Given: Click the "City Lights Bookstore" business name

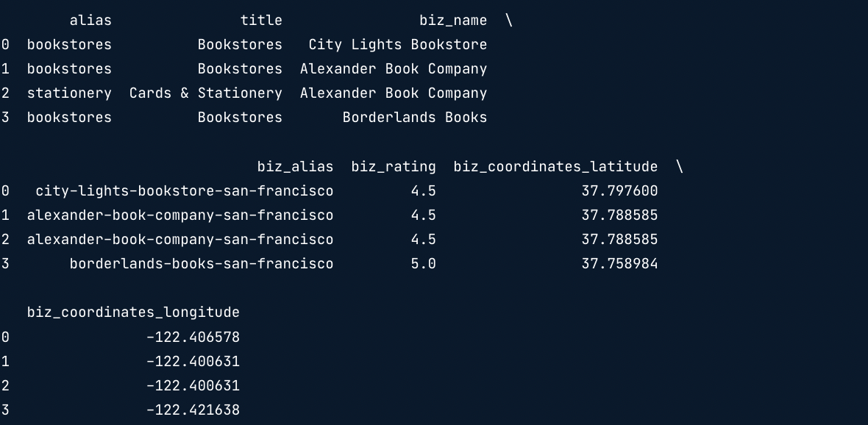Looking at the screenshot, I should [397, 45].
